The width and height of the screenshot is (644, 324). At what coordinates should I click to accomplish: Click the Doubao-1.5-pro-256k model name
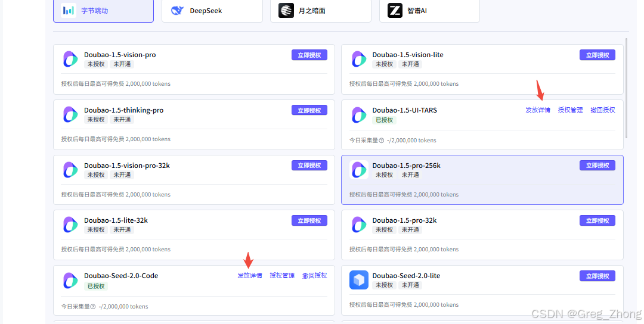(x=406, y=166)
